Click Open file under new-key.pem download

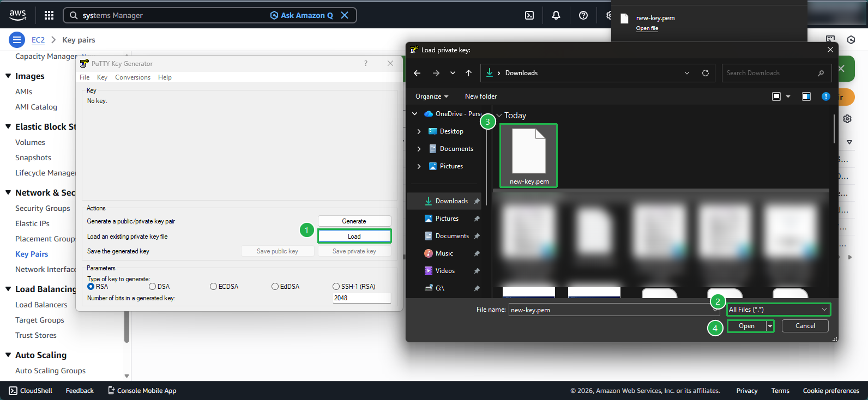tap(647, 28)
